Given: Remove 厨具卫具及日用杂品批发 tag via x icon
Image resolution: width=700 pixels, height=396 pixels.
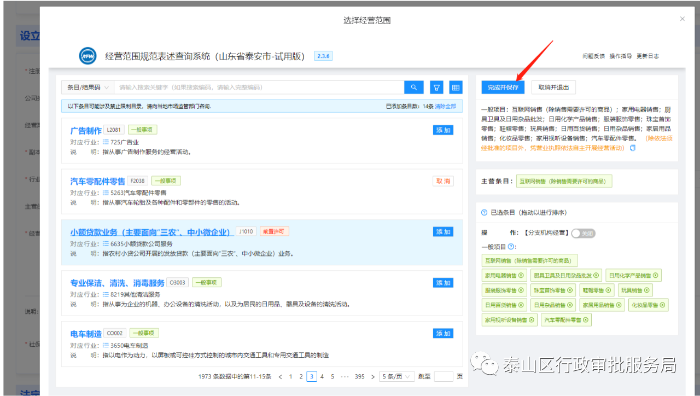Looking at the screenshot, I should tap(596, 275).
